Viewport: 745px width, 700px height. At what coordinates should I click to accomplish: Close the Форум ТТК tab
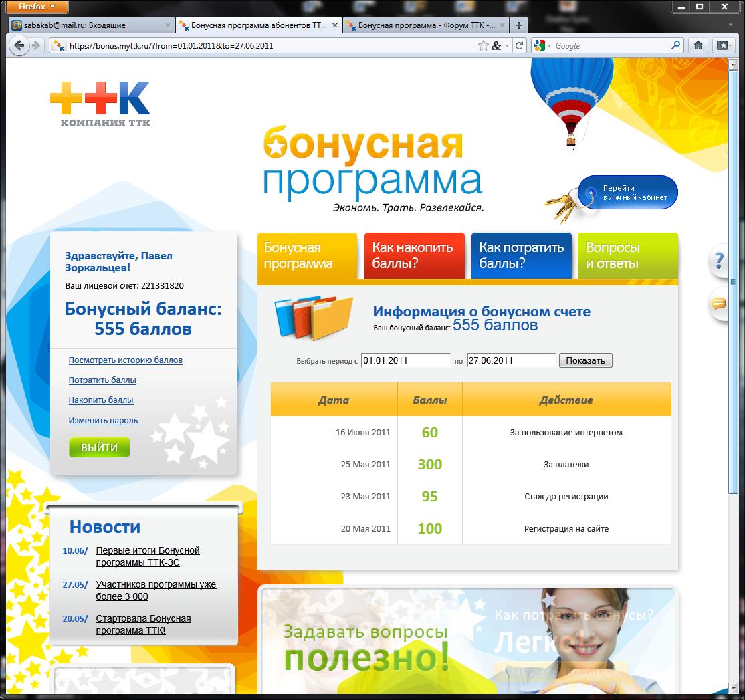click(x=502, y=25)
